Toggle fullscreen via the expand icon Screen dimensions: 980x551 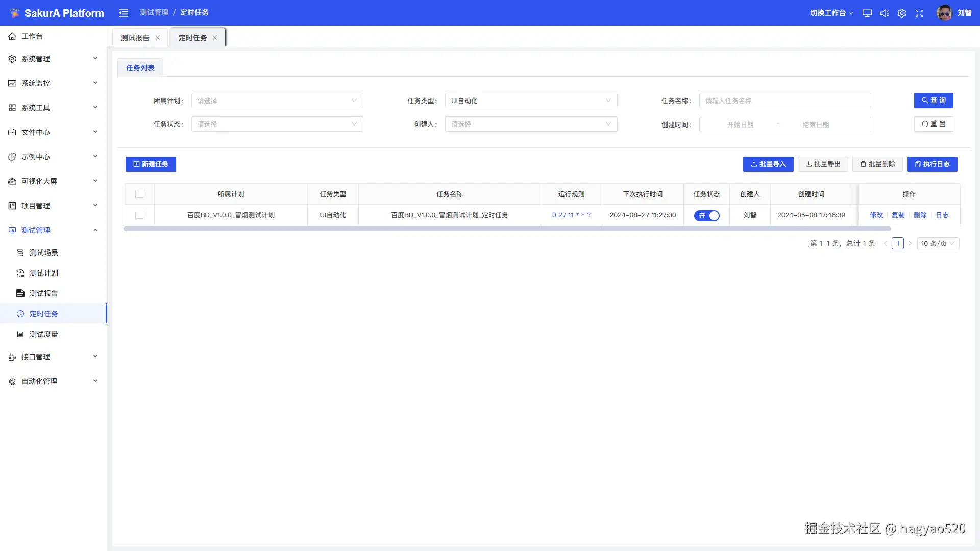point(919,13)
